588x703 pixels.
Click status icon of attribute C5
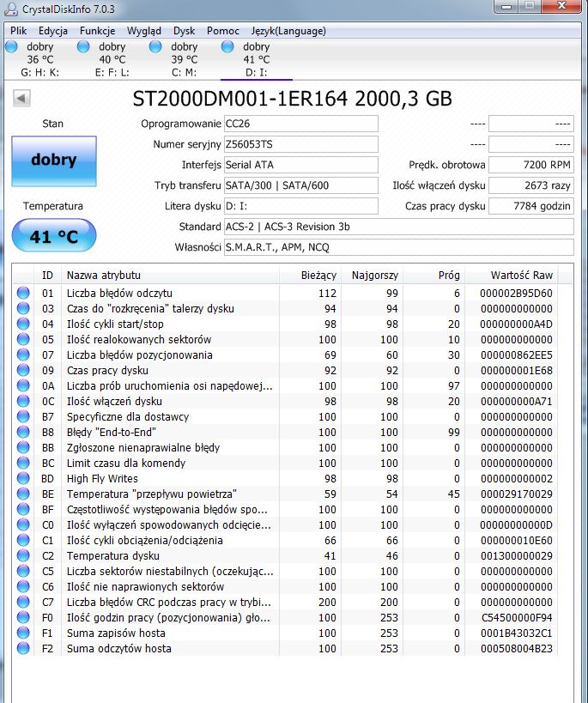coord(23,572)
